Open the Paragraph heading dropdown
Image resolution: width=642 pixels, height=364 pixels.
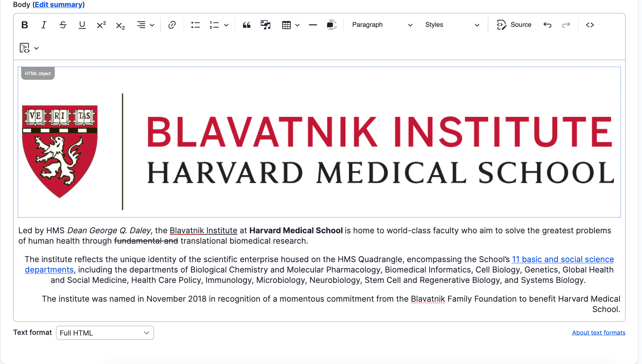point(382,25)
